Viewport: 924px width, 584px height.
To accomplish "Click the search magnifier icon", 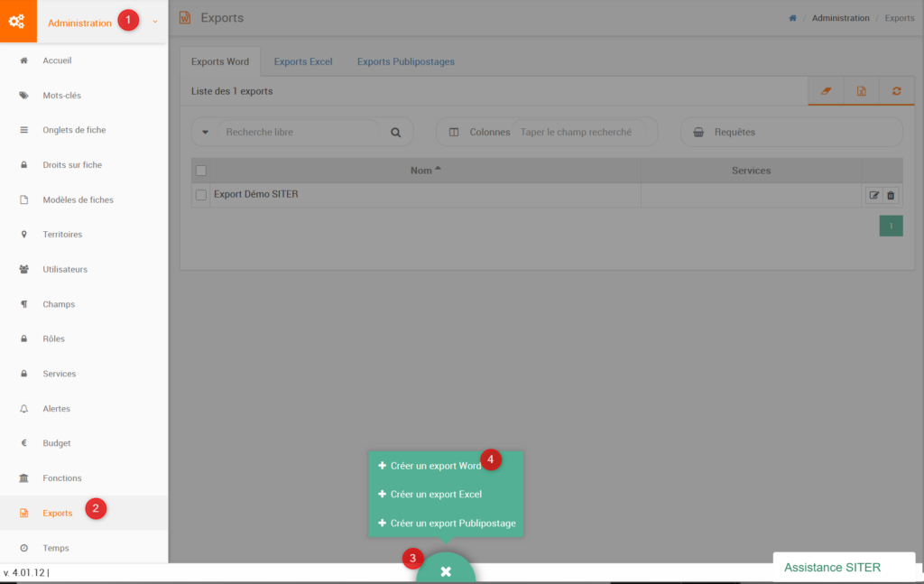I will pyautogui.click(x=395, y=132).
